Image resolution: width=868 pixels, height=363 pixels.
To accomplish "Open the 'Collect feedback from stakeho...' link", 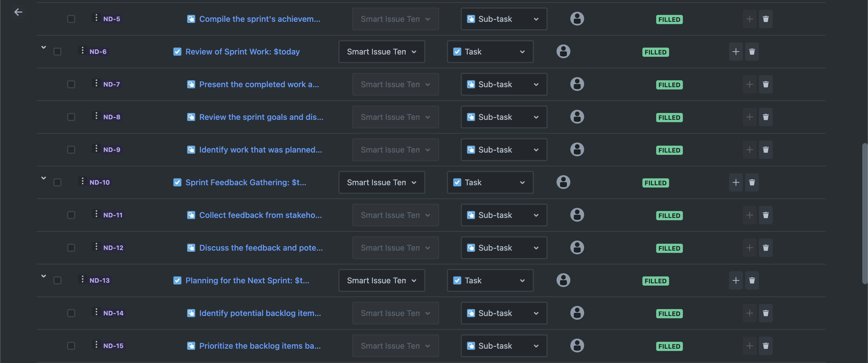I will (x=260, y=215).
